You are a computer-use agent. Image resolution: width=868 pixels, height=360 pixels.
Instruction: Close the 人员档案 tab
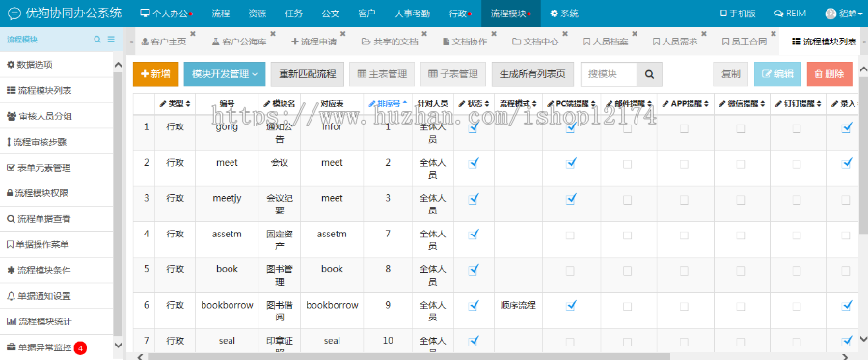(635, 33)
